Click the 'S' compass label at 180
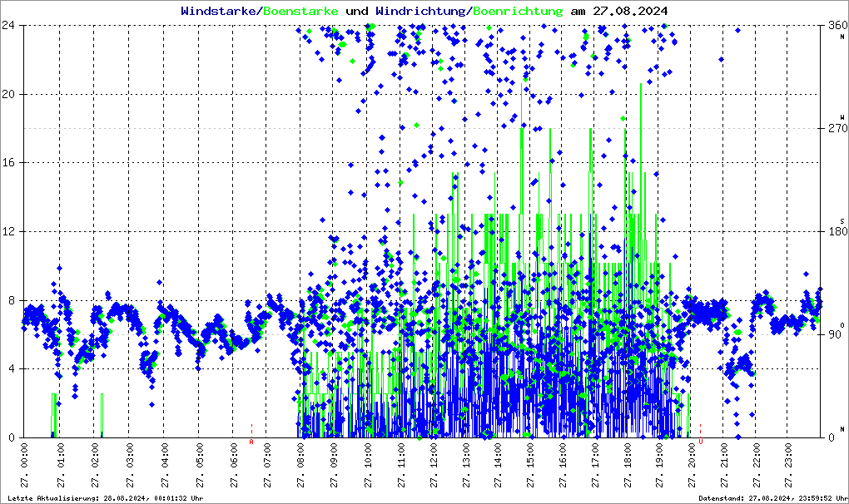 click(842, 221)
